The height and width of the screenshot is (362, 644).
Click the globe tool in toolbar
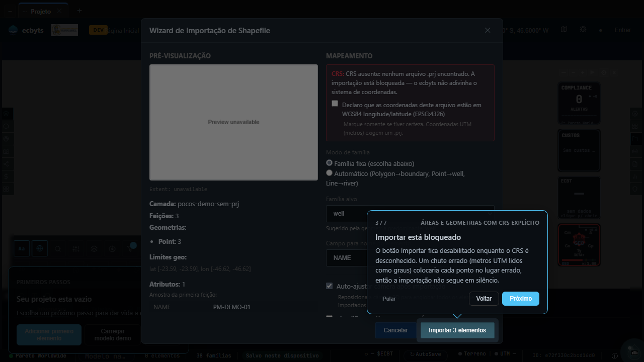click(40, 248)
